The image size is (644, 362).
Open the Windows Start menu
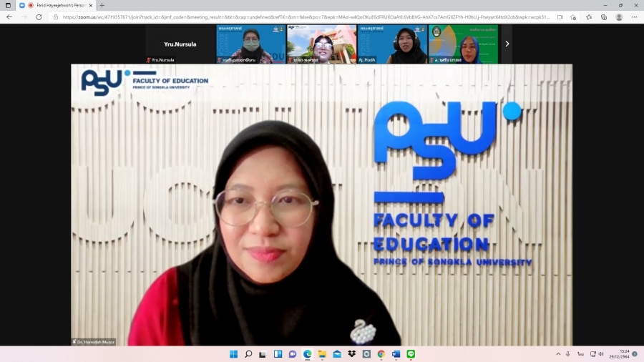tap(233, 354)
